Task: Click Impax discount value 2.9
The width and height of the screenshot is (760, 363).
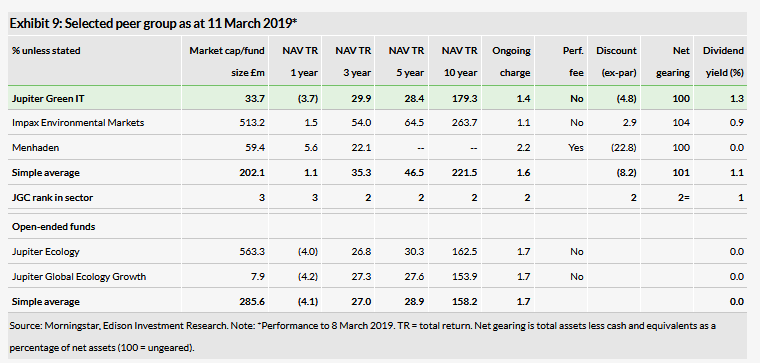Action: pos(629,123)
